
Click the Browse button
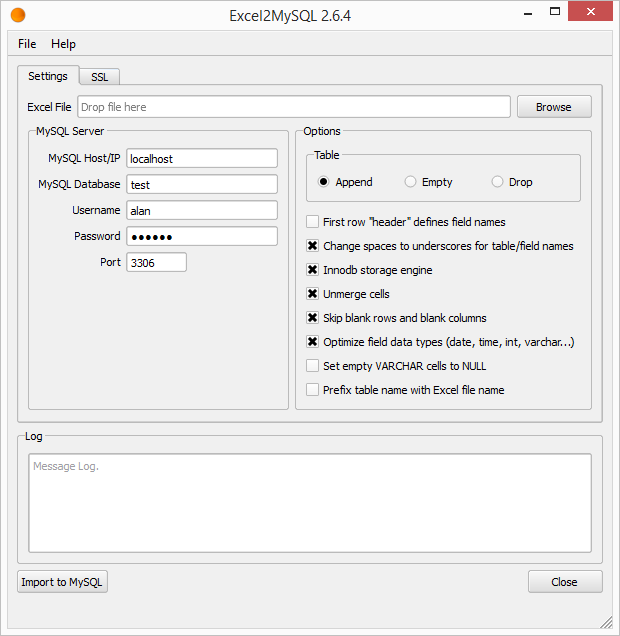pos(554,107)
